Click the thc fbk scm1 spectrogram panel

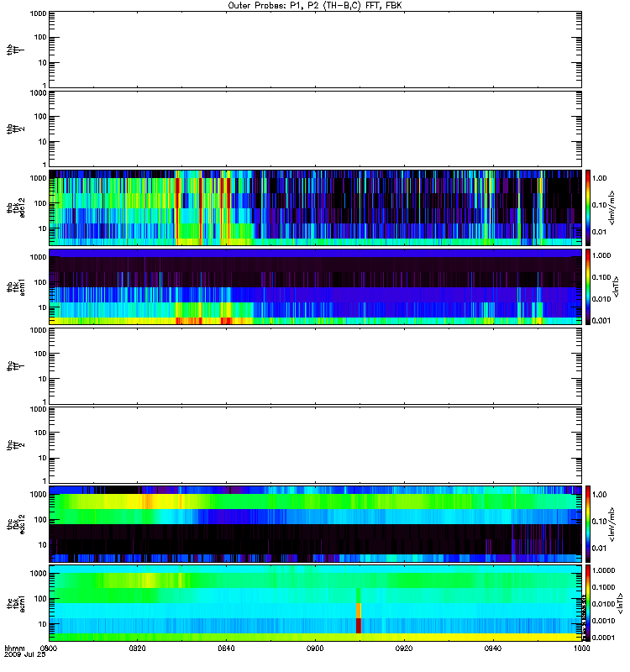316,603
